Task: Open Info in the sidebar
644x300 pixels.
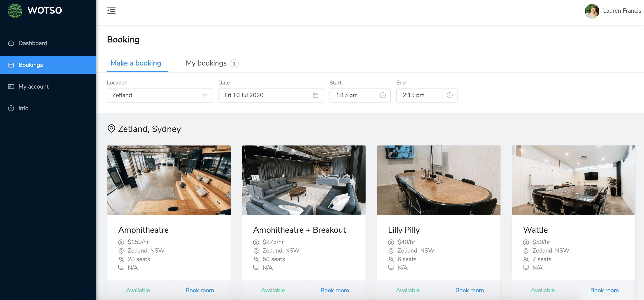Action: (48, 108)
